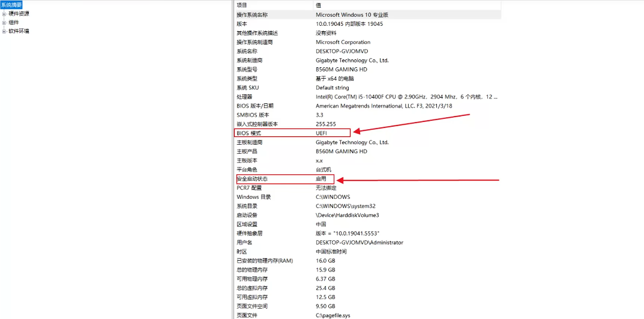The height and width of the screenshot is (319, 644).
Task: Select 系统摘要 in the left tree
Action: [x=11, y=5]
